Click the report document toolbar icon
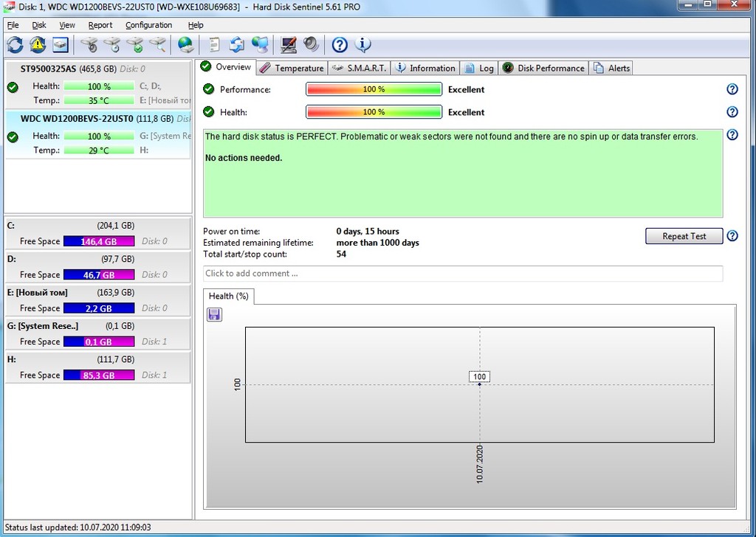The height and width of the screenshot is (537, 756). [214, 45]
